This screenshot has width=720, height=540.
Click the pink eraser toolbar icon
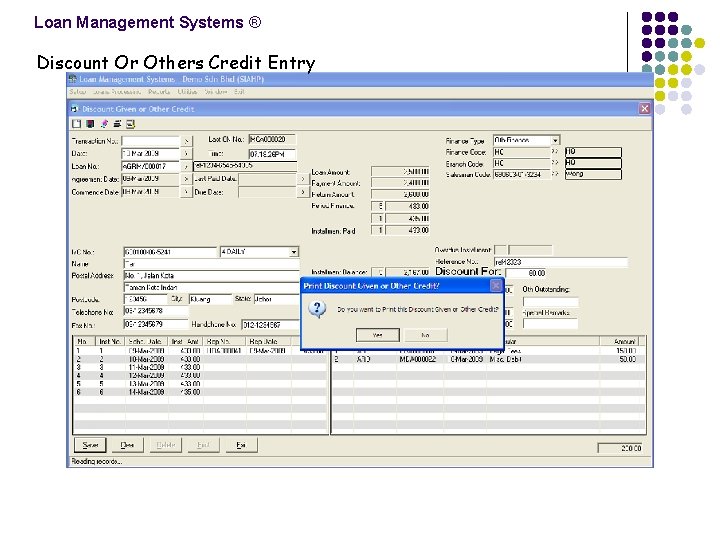pyautogui.click(x=104, y=124)
